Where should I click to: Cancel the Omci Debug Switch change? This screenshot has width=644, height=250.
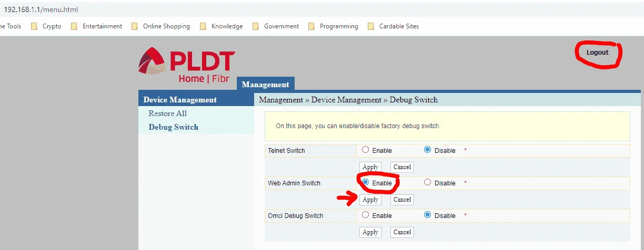[402, 232]
